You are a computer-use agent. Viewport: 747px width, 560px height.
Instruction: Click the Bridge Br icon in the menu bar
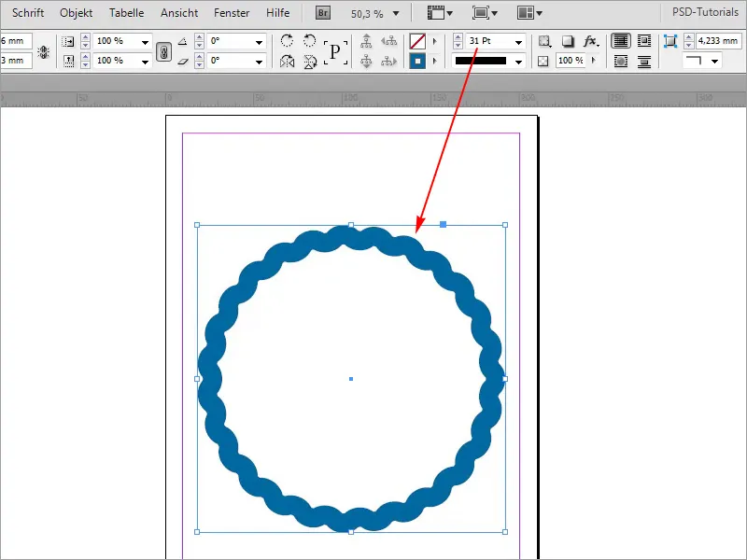pyautogui.click(x=322, y=13)
